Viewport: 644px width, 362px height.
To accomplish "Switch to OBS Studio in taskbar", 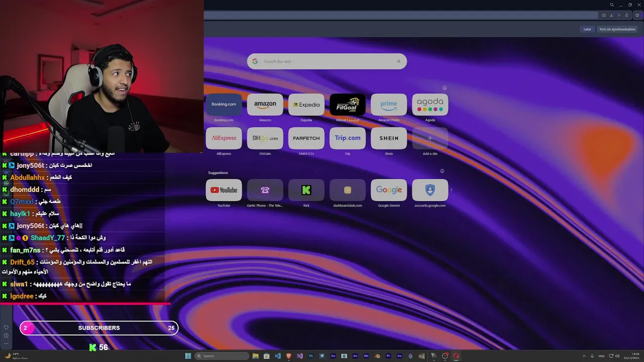I will (x=445, y=356).
